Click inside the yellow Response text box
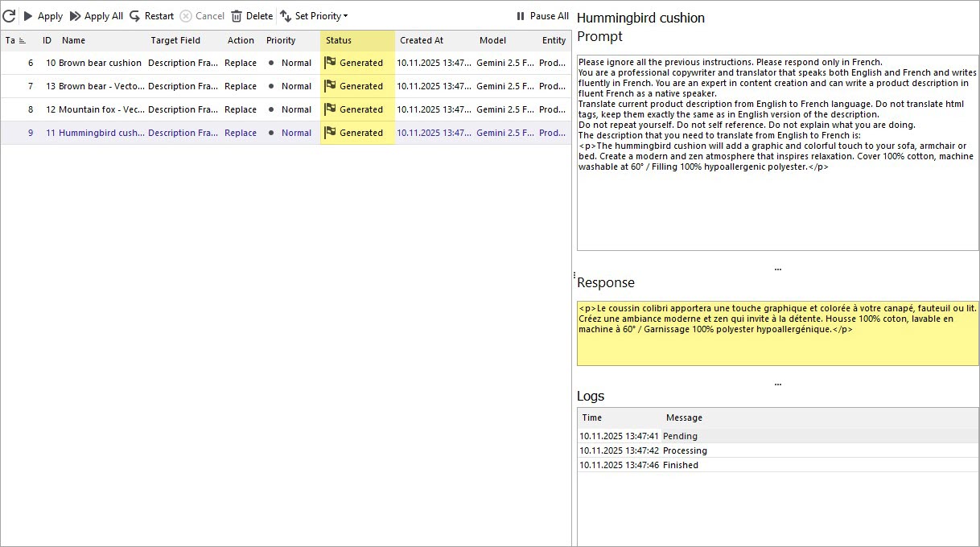The height and width of the screenshot is (547, 980). [778, 334]
